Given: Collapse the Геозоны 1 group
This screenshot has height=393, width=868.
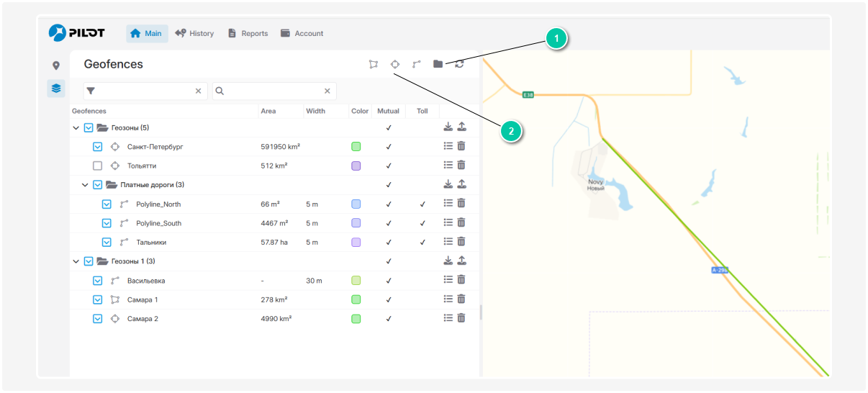Looking at the screenshot, I should tap(76, 261).
